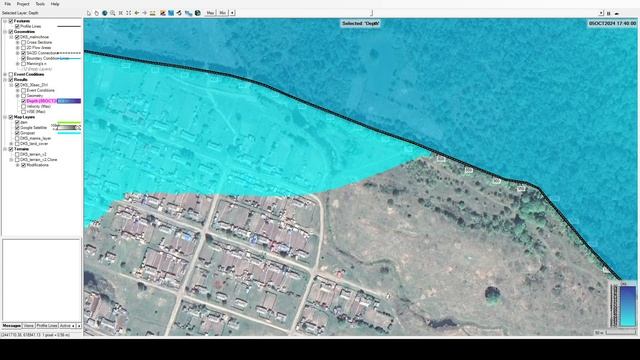Expand the Manning's n node
This screenshot has width=640, height=360.
point(18,64)
